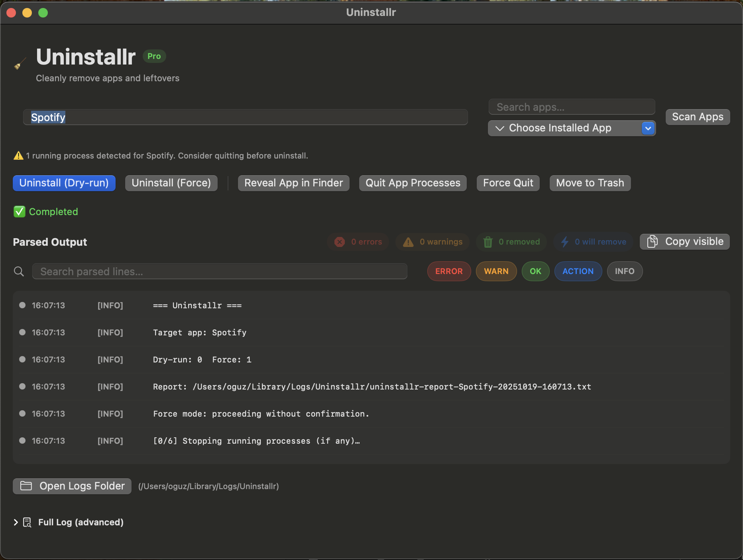
Task: Expand the Full Log (advanced) section
Action: click(x=16, y=522)
